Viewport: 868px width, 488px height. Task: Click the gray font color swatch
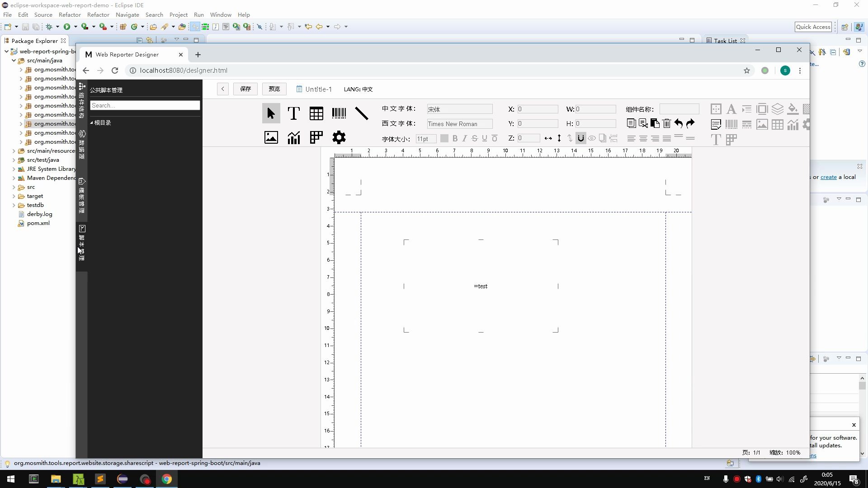[x=444, y=139]
